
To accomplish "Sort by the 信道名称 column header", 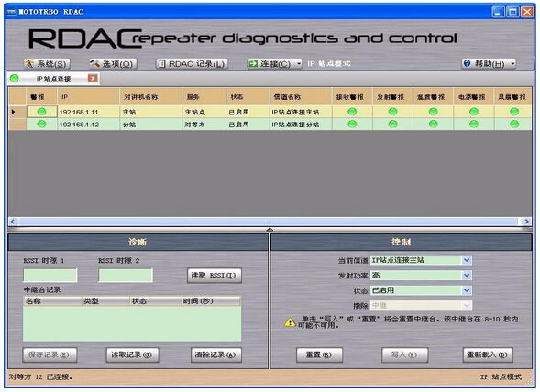I will click(301, 97).
